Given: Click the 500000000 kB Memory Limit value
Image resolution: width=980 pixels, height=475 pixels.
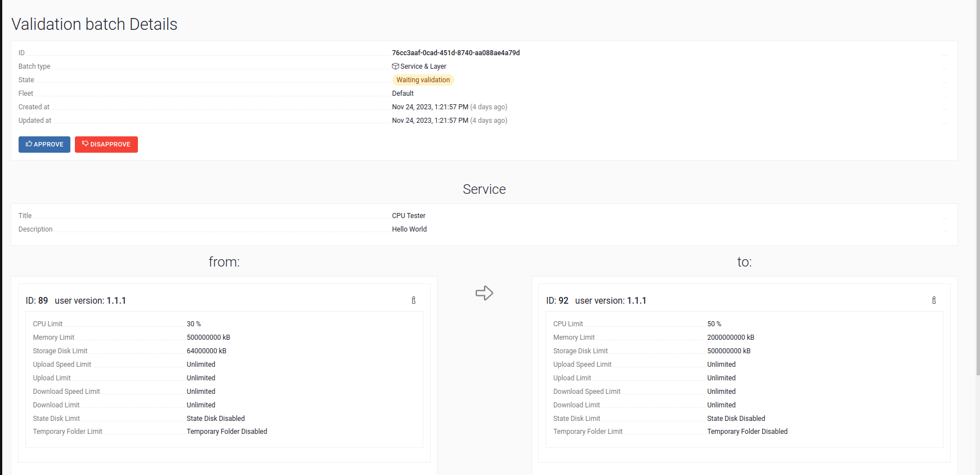Looking at the screenshot, I should 208,338.
